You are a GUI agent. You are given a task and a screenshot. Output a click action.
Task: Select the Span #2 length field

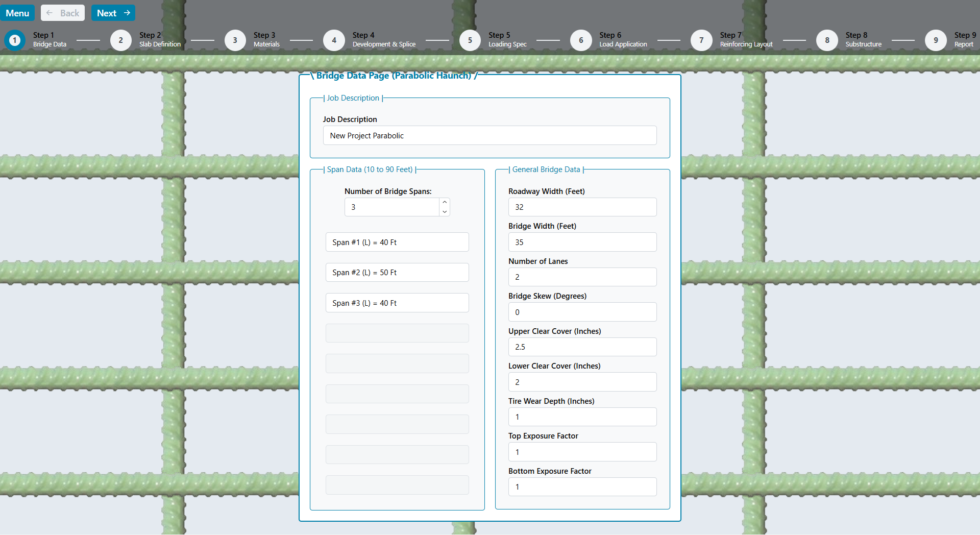click(397, 273)
